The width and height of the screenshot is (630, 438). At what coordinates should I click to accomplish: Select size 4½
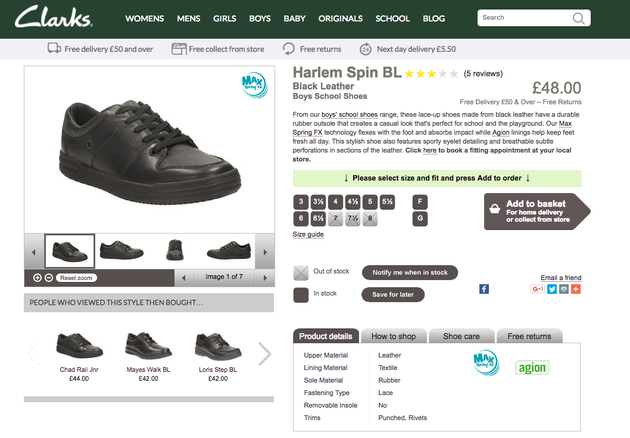[x=353, y=202]
